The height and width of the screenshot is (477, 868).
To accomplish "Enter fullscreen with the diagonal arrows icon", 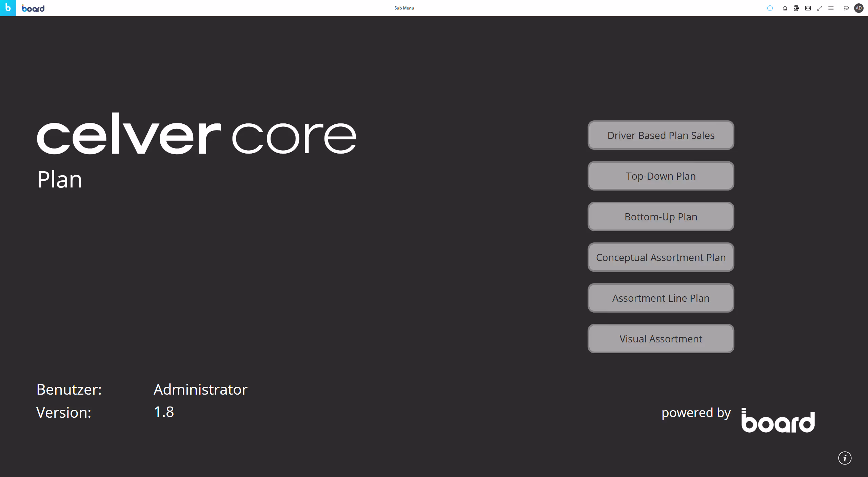I will coord(820,8).
